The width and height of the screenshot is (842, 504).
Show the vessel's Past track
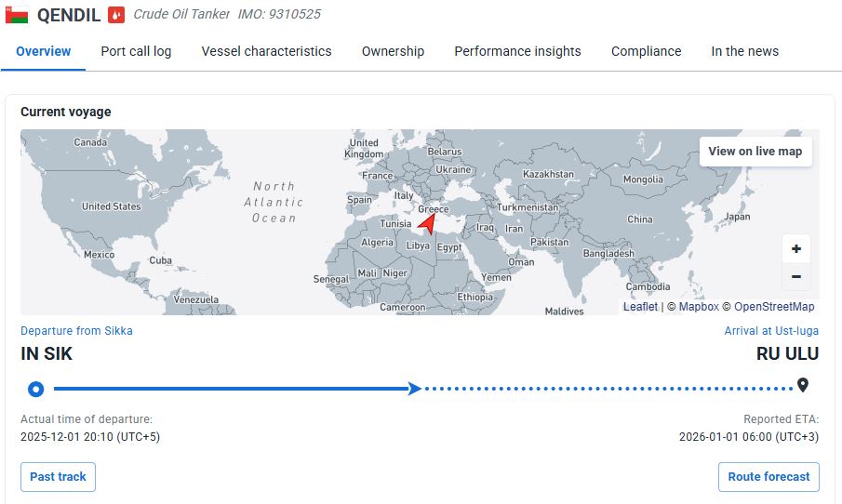pyautogui.click(x=58, y=477)
